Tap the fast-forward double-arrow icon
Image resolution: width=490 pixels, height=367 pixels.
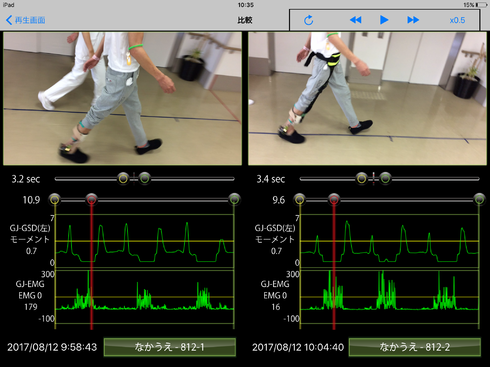[x=413, y=20]
